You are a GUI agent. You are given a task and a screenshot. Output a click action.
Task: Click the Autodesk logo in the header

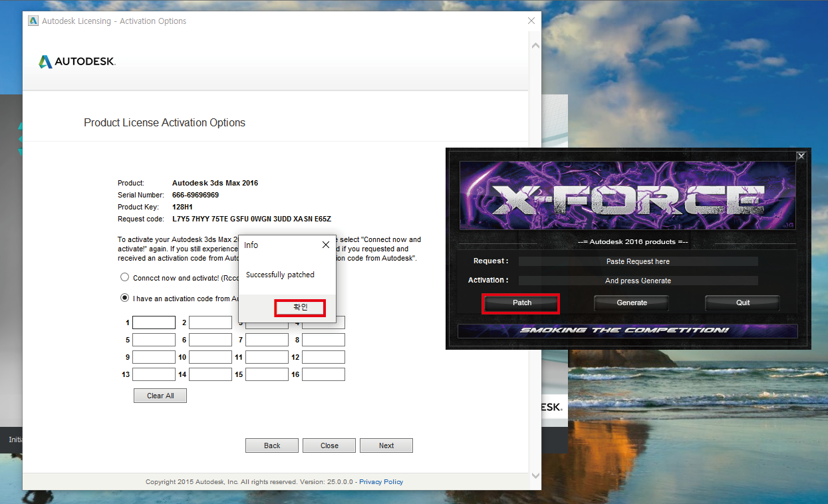pyautogui.click(x=77, y=62)
